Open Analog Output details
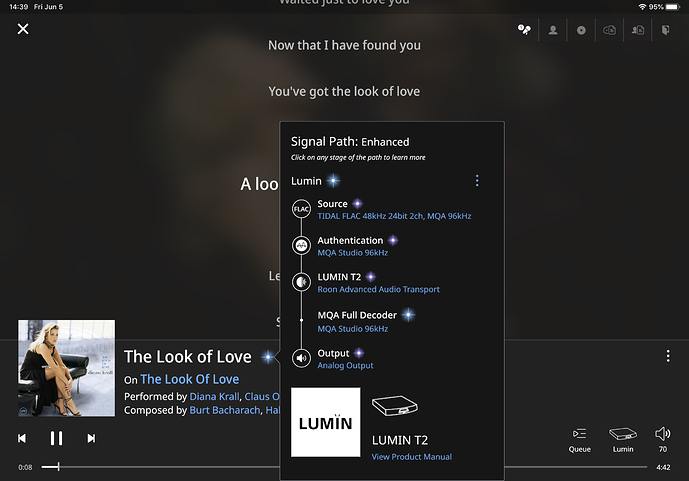 pyautogui.click(x=345, y=365)
